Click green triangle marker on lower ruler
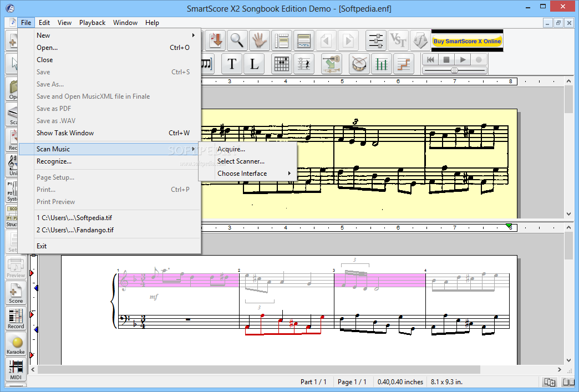 pyautogui.click(x=509, y=226)
